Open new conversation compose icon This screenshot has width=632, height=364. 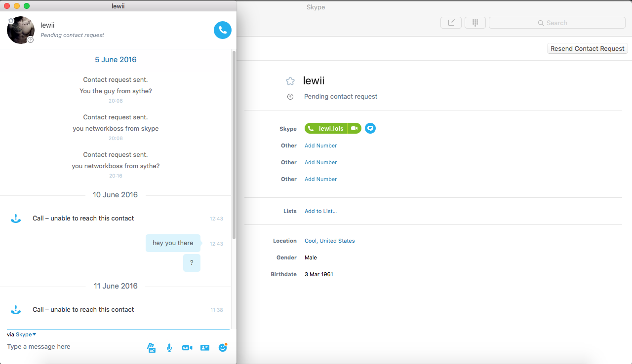coord(451,23)
